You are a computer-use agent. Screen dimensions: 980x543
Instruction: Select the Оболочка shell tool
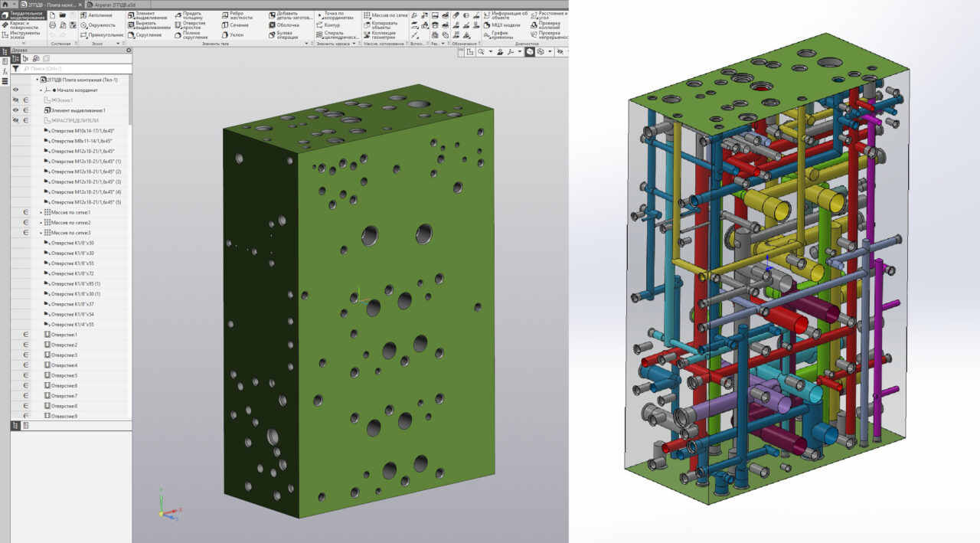(283, 25)
